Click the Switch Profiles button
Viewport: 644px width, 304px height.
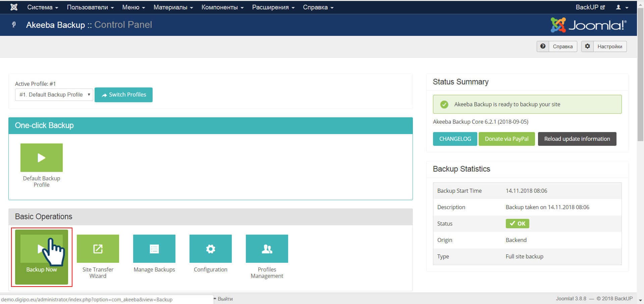123,95
